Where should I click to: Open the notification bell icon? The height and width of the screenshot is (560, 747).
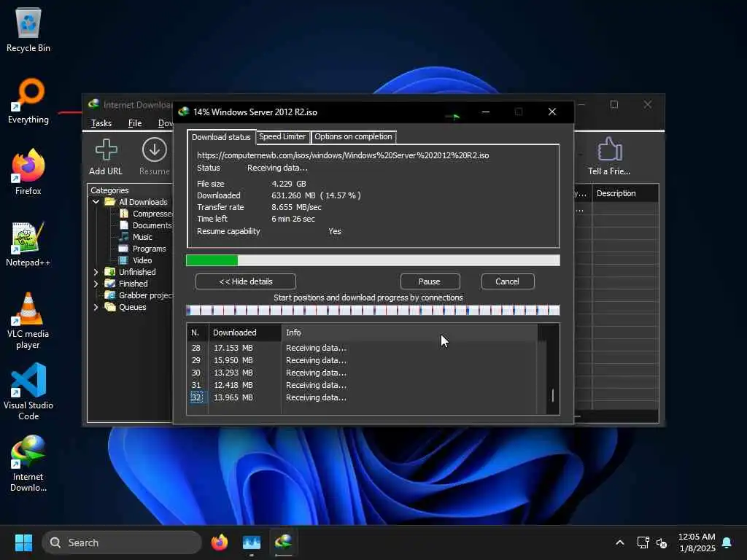[727, 542]
